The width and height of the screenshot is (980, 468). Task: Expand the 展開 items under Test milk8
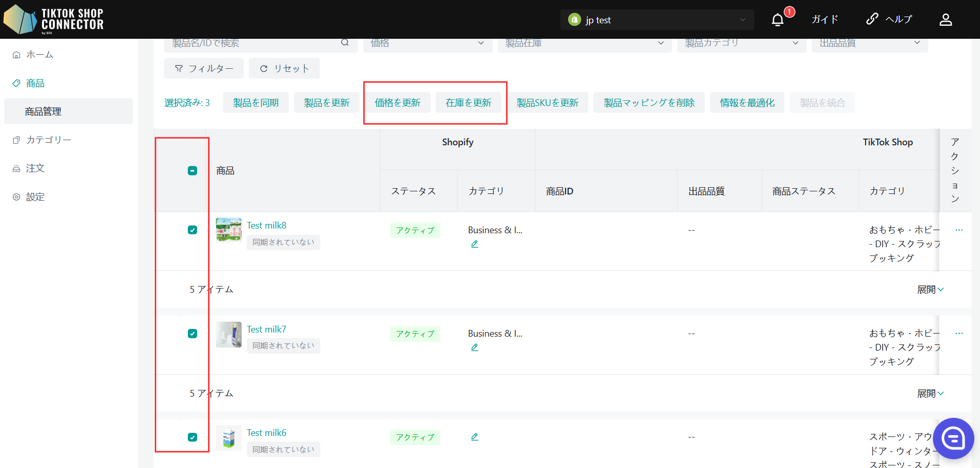[x=930, y=290]
